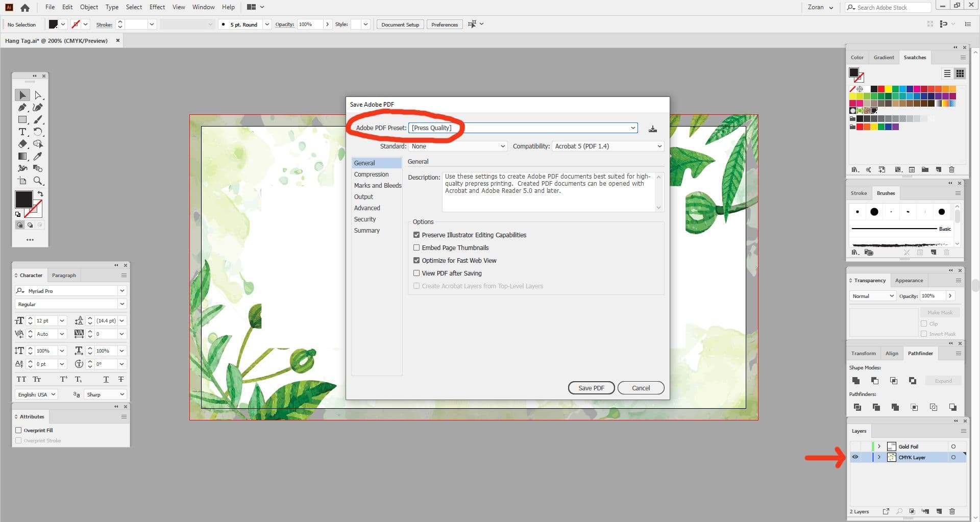The image size is (980, 522).
Task: Click the Unite shape mode in Pathfinder
Action: [x=856, y=380]
